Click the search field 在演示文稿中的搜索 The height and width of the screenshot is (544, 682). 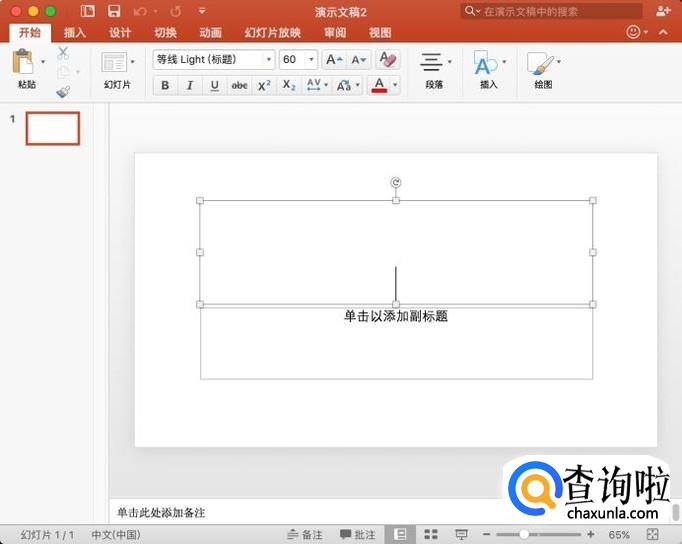(x=551, y=11)
